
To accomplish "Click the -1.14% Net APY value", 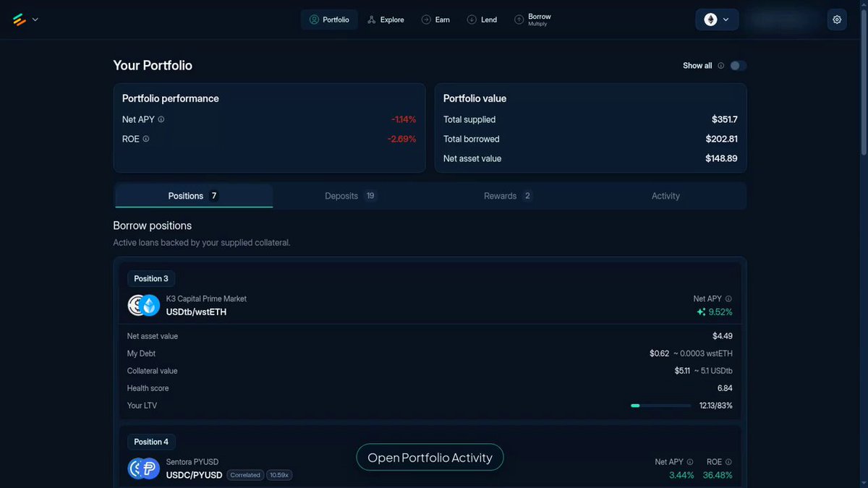I will click(404, 119).
